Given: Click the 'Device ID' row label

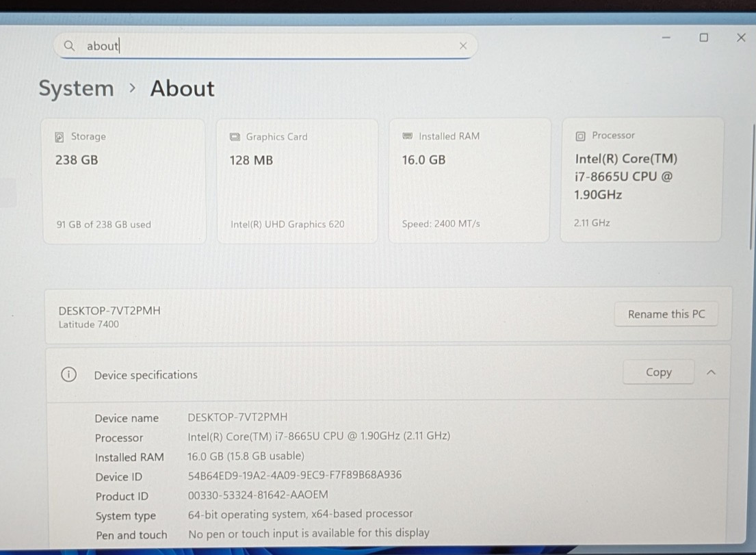Looking at the screenshot, I should [118, 477].
